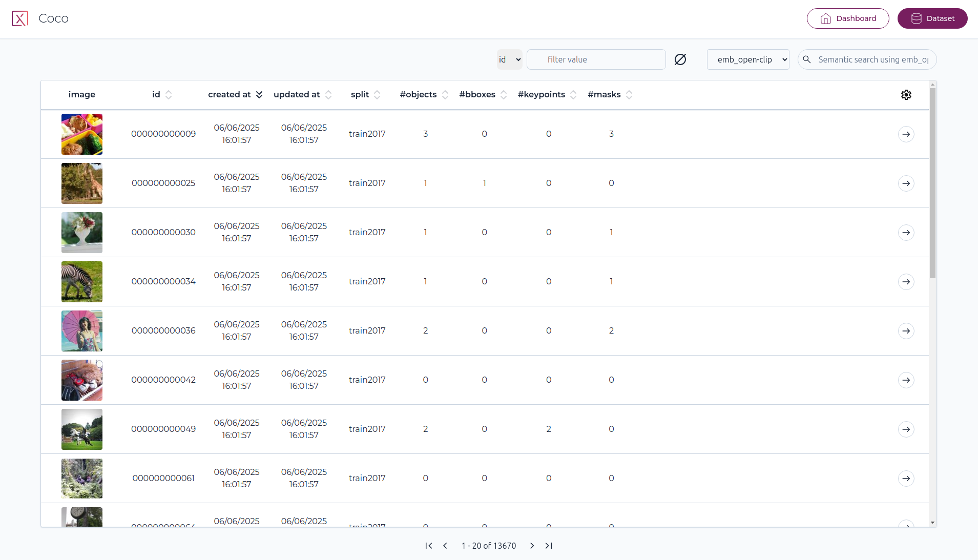Click scrollbar down arrow of table
The height and width of the screenshot is (560, 978).
932,523
